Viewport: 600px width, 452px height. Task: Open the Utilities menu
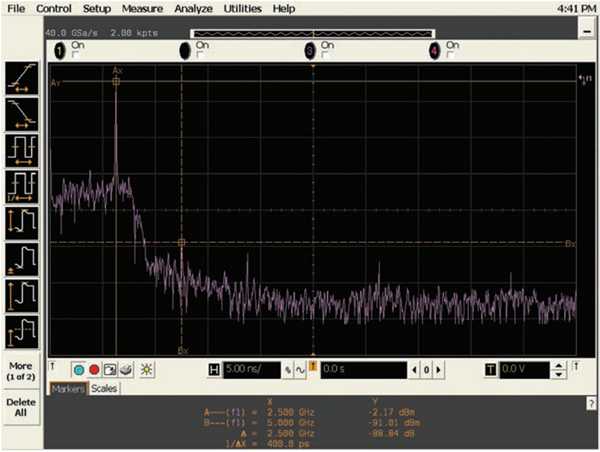(x=243, y=8)
